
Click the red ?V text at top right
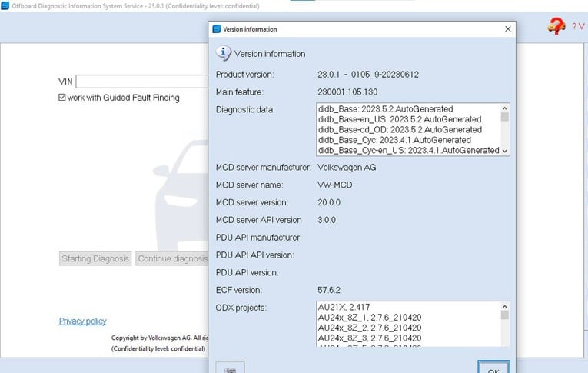click(578, 26)
